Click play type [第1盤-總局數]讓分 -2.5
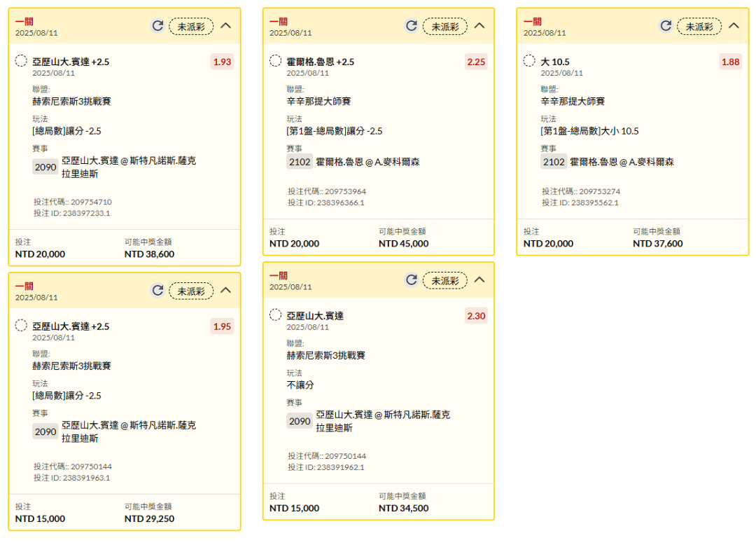This screenshot has height=545, width=756. [335, 131]
